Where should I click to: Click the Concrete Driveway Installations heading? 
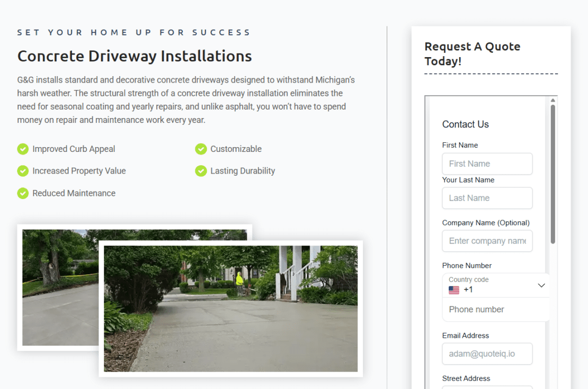(x=135, y=56)
